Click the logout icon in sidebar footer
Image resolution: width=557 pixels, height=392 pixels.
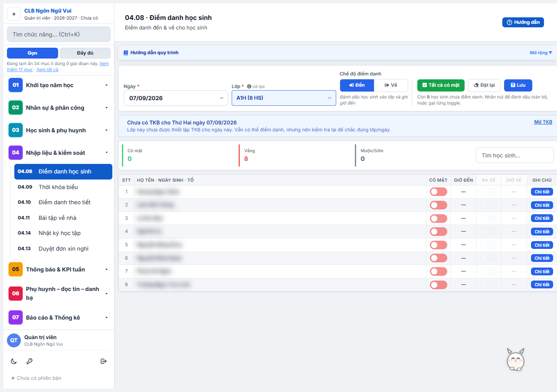[103, 361]
